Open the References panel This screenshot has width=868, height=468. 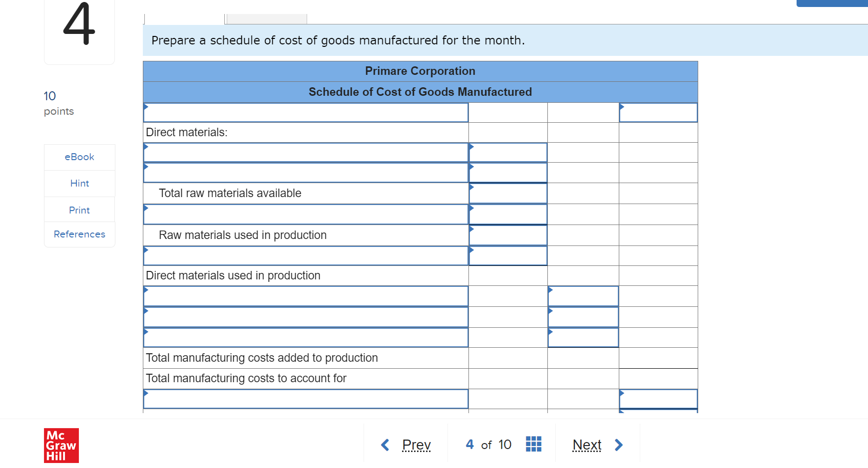pos(79,234)
